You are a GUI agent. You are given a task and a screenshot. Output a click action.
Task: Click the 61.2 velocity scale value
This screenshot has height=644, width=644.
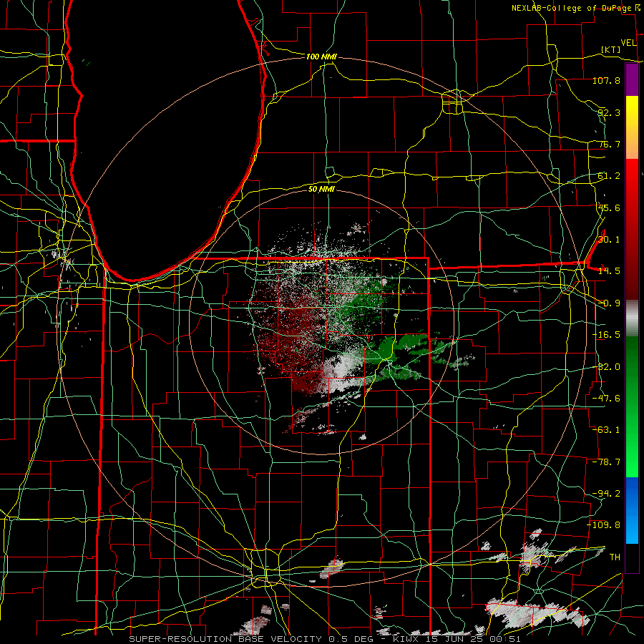coord(609,176)
